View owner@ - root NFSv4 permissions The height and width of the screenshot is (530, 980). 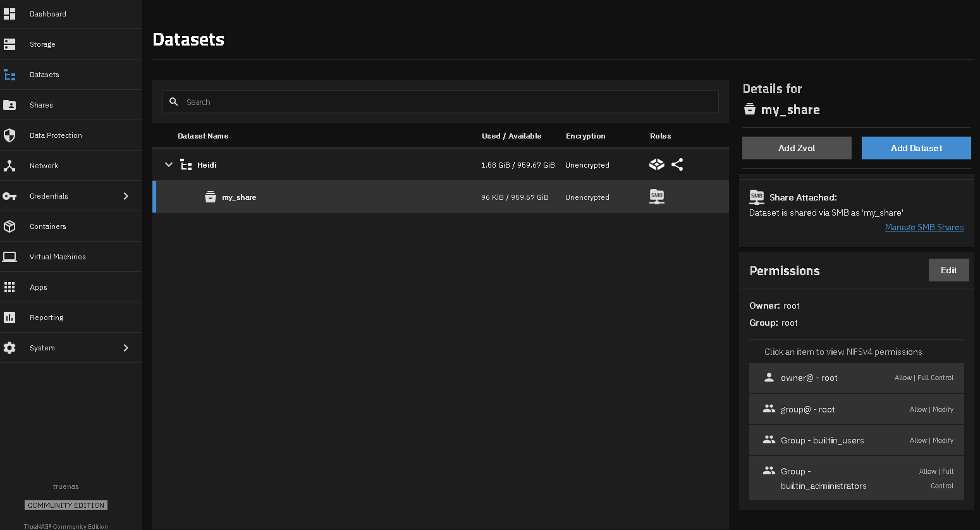point(857,378)
